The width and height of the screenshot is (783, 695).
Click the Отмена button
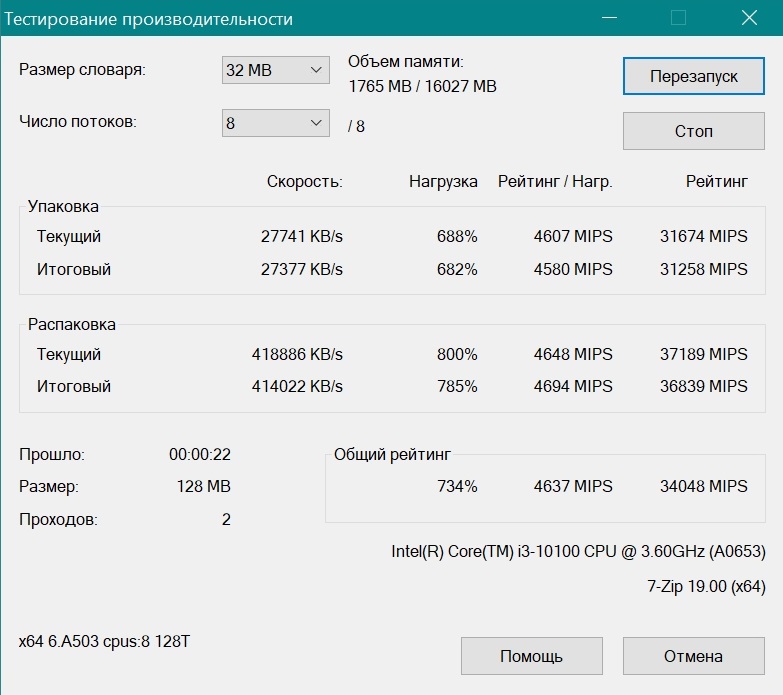[693, 656]
